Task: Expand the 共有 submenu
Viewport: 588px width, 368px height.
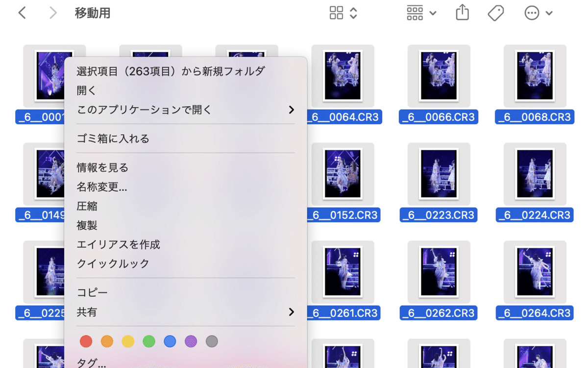Action: coord(186,312)
